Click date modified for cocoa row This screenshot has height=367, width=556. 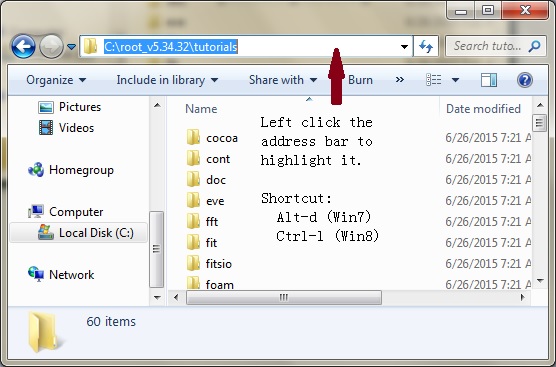[x=488, y=138]
